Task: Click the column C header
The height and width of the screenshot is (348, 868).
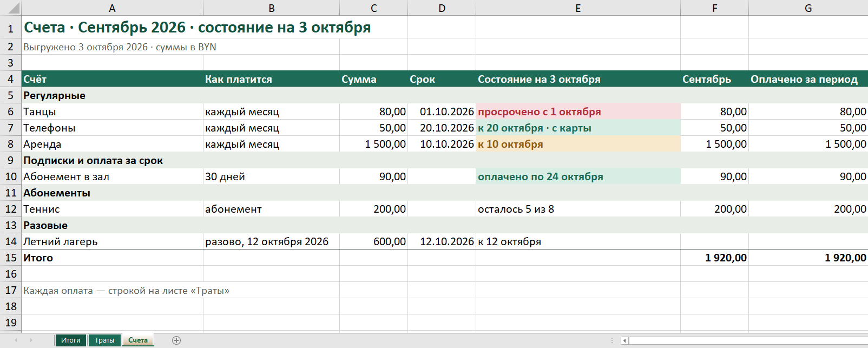Action: click(374, 8)
